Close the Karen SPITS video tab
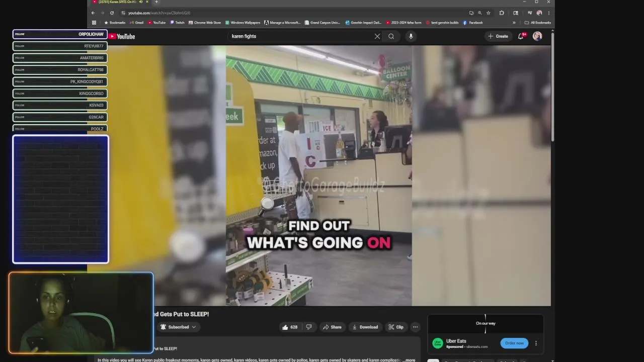This screenshot has height=362, width=644. [147, 2]
